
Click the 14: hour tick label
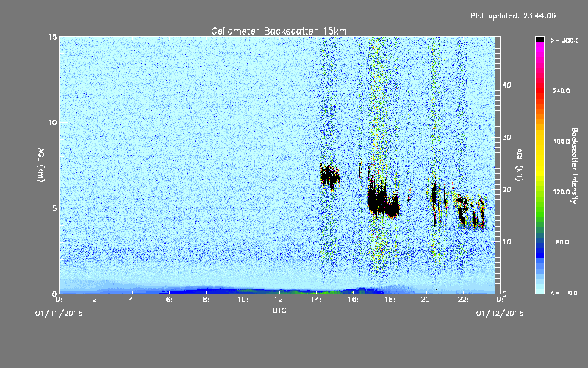tap(316, 300)
